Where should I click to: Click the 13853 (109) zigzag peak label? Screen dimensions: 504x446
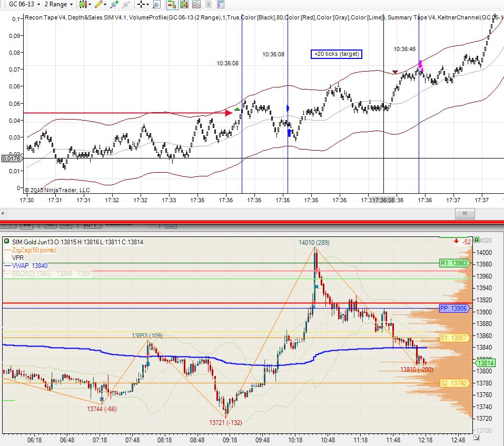coord(147,335)
